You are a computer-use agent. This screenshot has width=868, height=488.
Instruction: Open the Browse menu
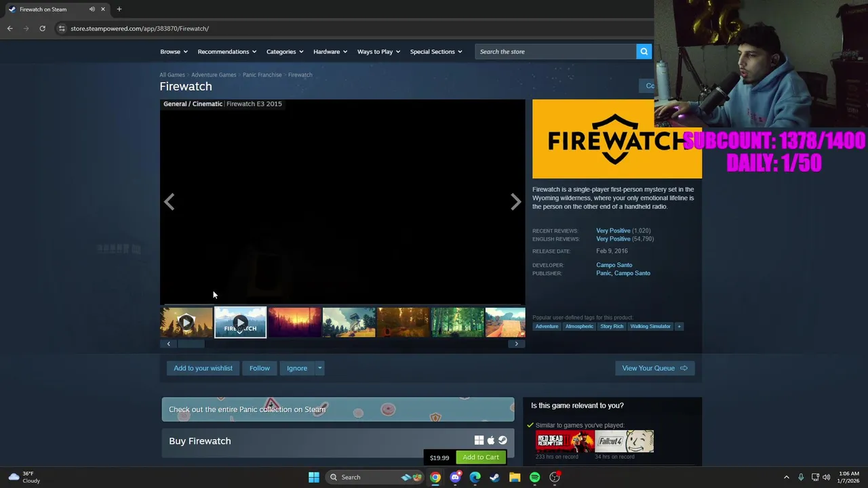click(174, 52)
